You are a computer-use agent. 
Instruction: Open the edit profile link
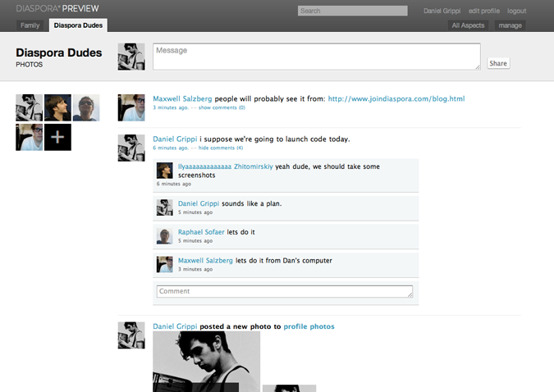coord(484,11)
